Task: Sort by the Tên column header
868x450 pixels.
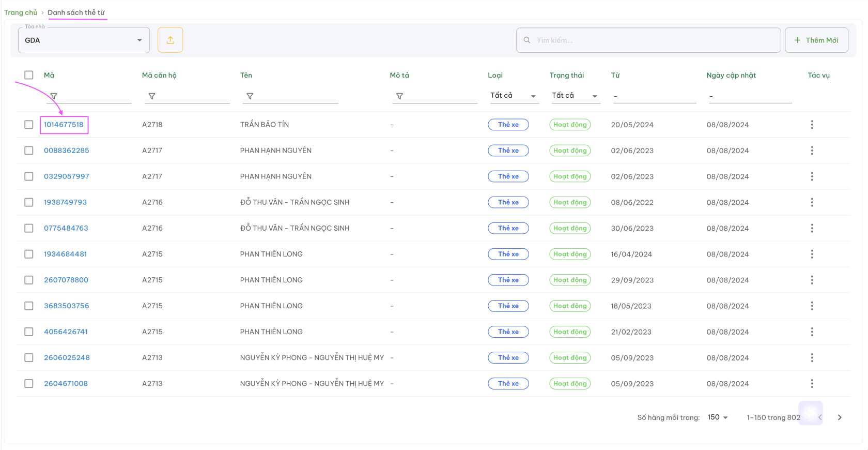Action: pyautogui.click(x=246, y=75)
